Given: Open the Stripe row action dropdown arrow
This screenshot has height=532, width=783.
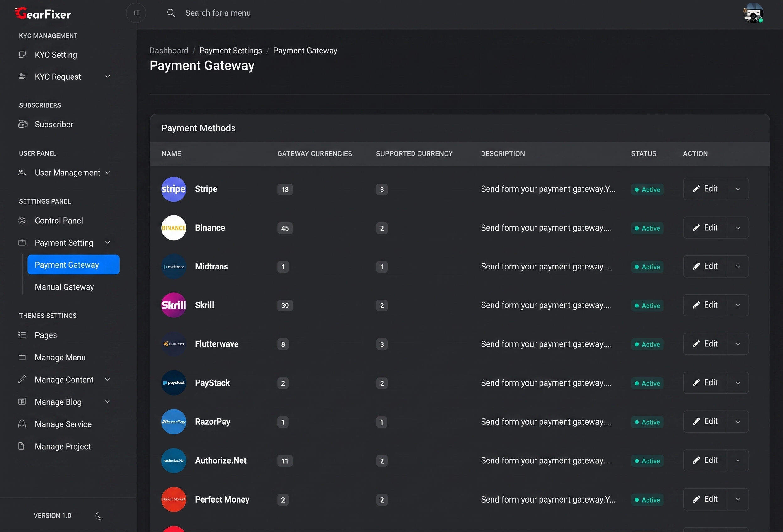Looking at the screenshot, I should (738, 189).
